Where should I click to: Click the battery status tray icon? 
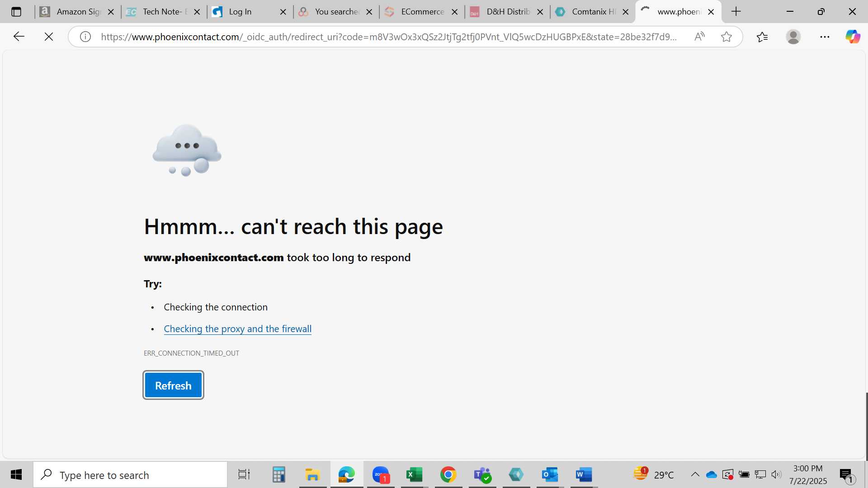[744, 474]
